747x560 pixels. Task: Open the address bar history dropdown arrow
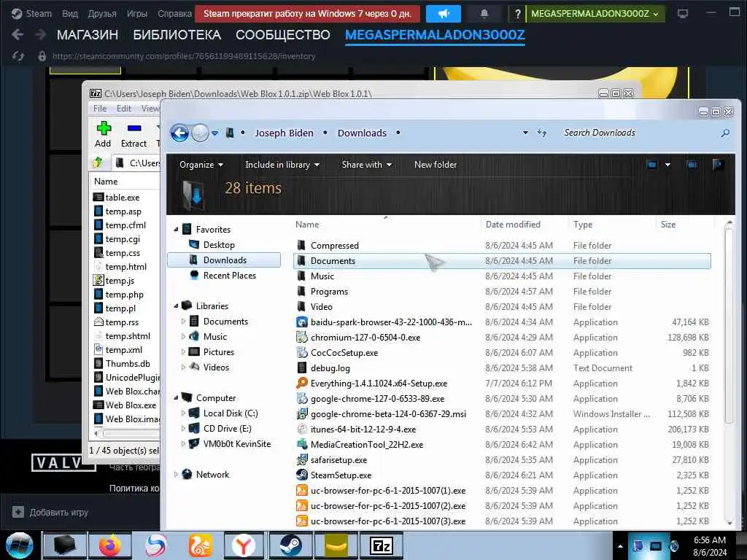[x=525, y=133]
